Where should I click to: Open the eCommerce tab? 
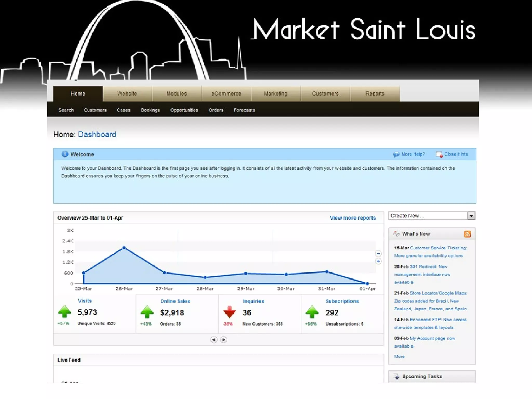[226, 94]
